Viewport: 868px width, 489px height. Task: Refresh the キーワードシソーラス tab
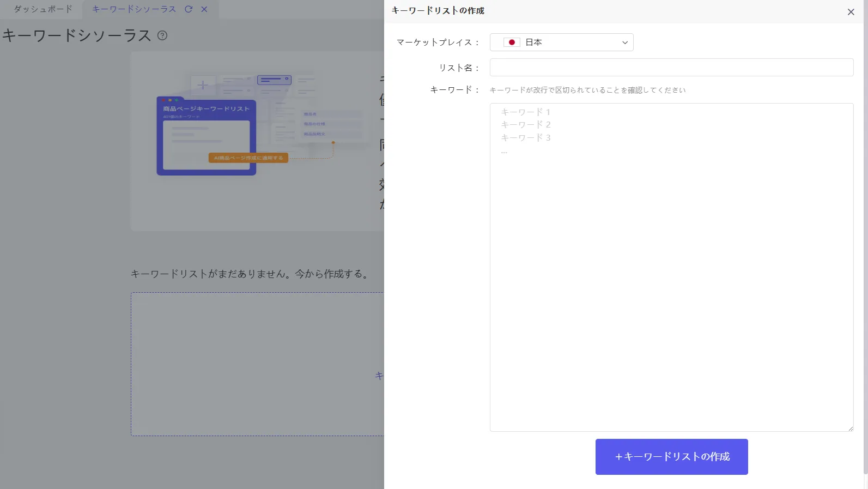(x=189, y=9)
